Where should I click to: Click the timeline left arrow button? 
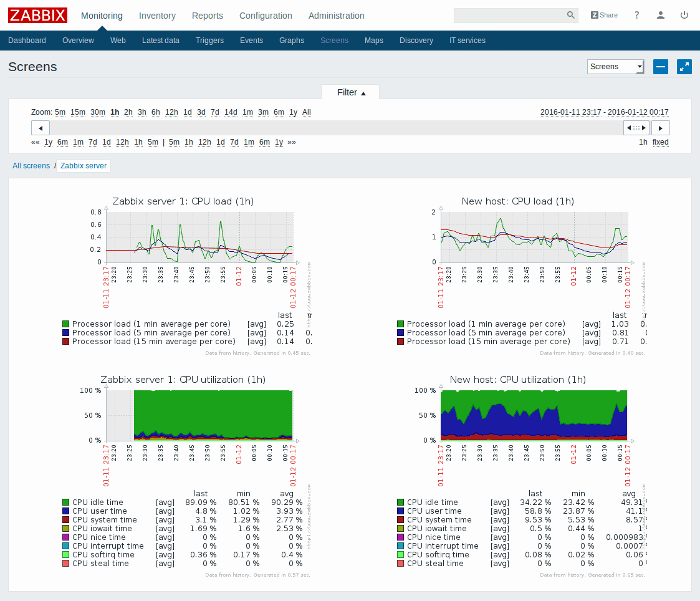point(41,128)
